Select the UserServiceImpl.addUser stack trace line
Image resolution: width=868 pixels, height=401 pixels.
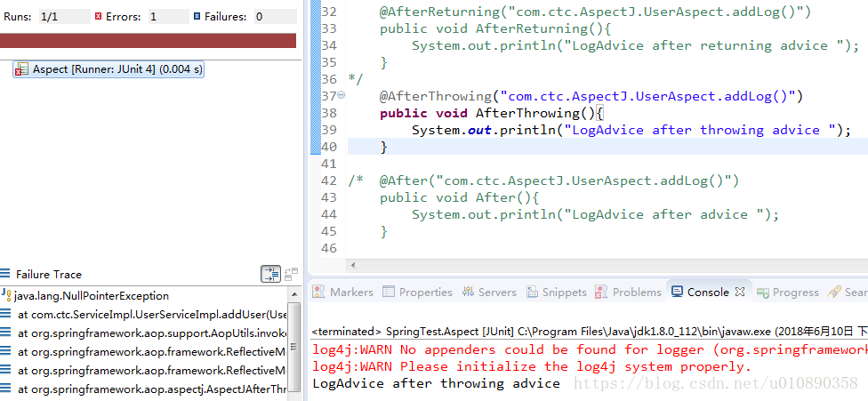click(x=143, y=315)
